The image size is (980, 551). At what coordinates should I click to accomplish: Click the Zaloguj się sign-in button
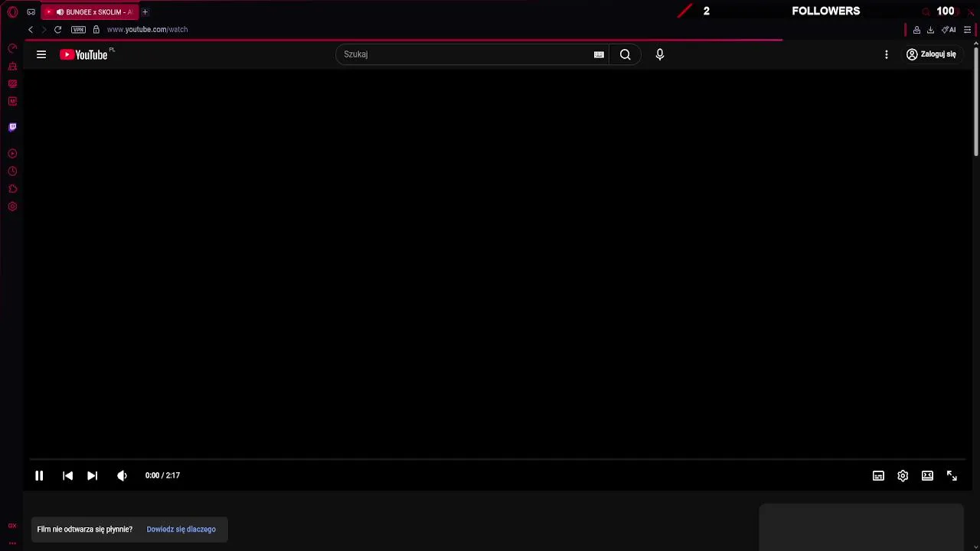[931, 54]
